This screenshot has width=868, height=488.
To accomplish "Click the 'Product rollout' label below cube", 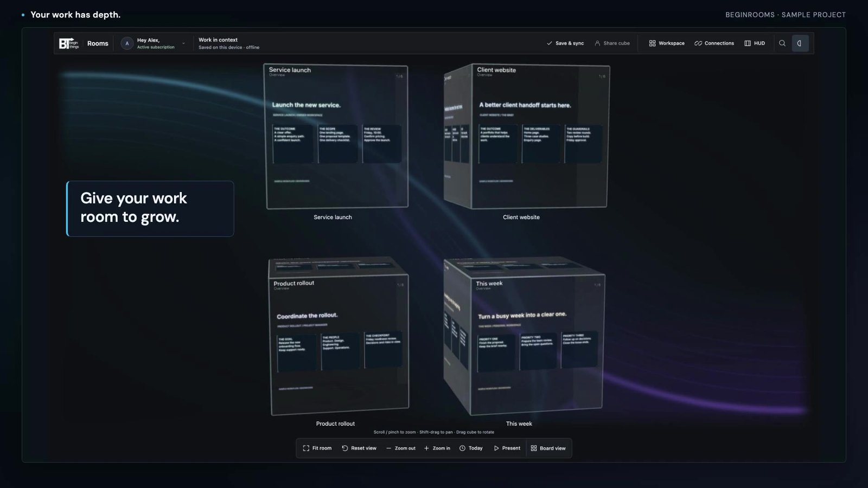I will pos(335,424).
